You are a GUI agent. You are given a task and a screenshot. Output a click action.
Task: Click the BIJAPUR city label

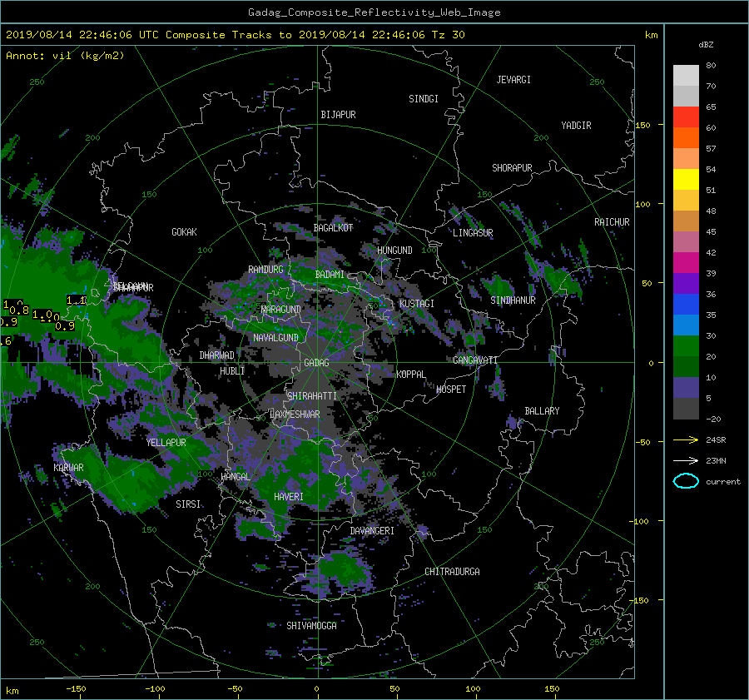[x=338, y=115]
